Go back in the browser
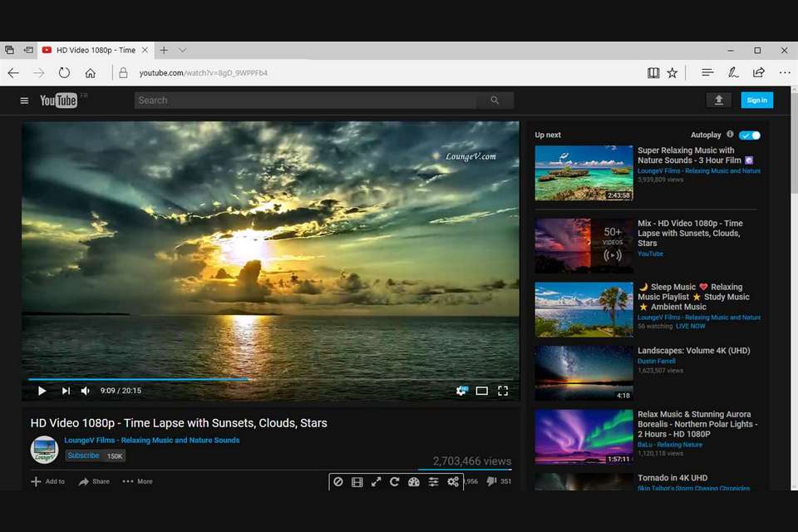798x532 pixels. (x=13, y=73)
